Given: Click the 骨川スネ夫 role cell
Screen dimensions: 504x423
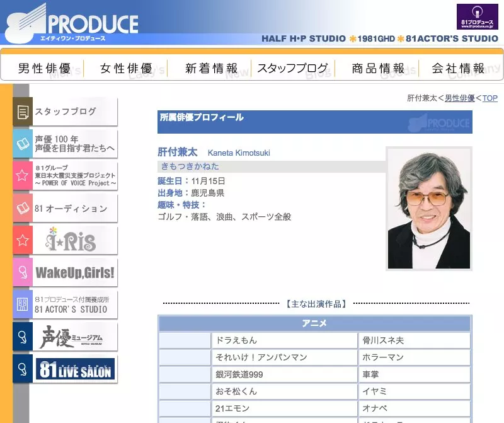Looking at the screenshot, I should (415, 340).
